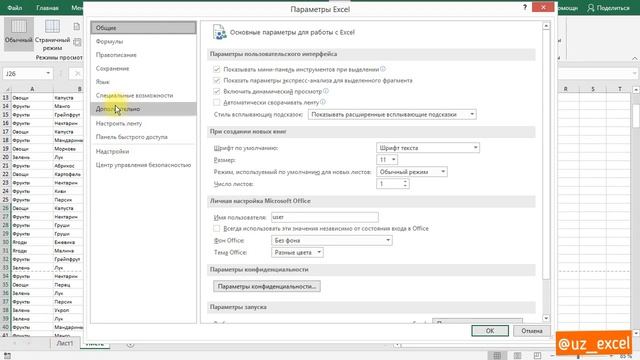Select Формулы category
This screenshot has width=640, height=360.
point(143,41)
